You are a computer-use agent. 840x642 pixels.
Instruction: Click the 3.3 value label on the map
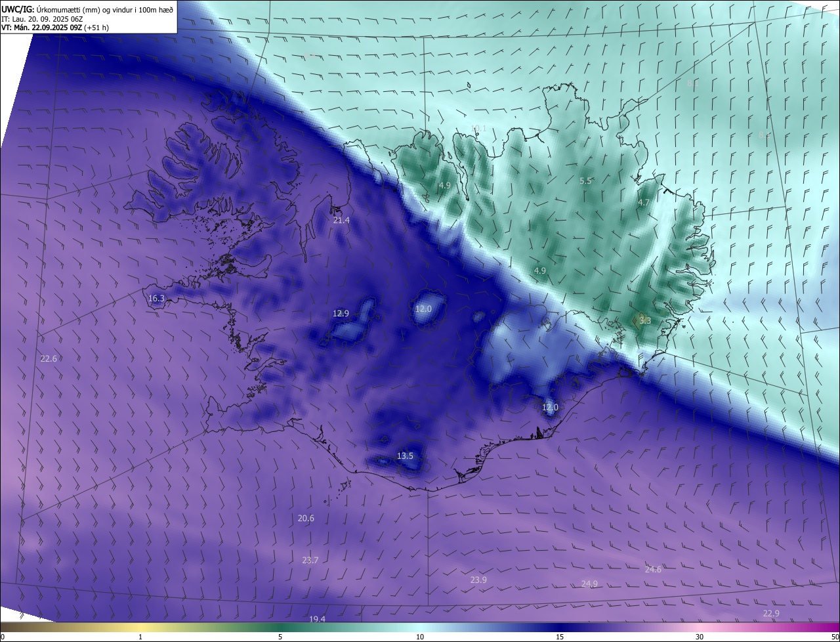coord(644,320)
